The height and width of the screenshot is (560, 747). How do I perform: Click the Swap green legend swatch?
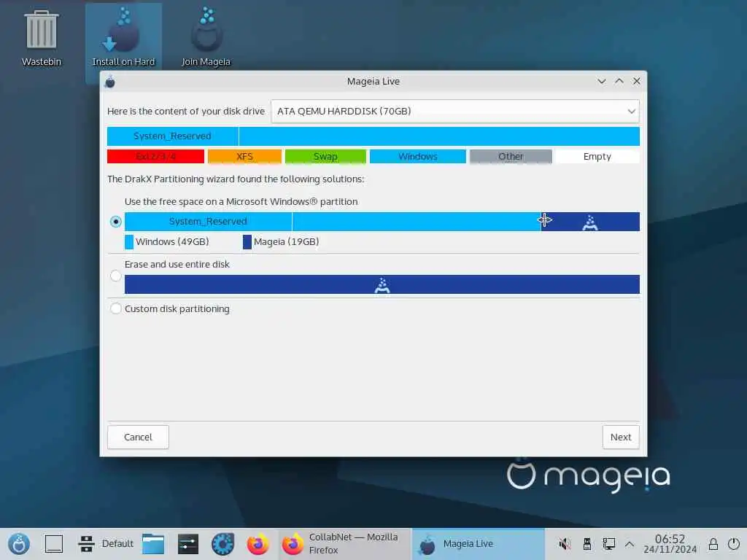[325, 156]
